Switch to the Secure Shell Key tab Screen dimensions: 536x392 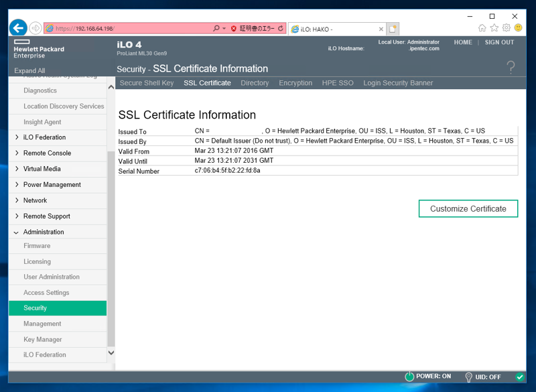pyautogui.click(x=147, y=83)
